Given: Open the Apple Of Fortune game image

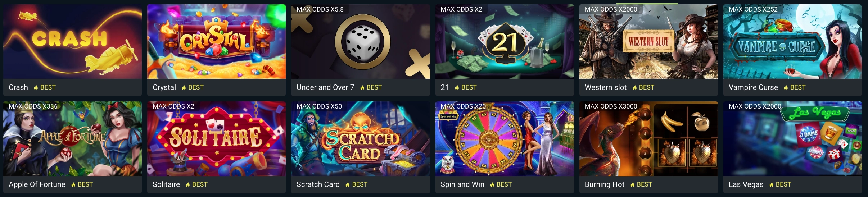Looking at the screenshot, I should pos(72,139).
